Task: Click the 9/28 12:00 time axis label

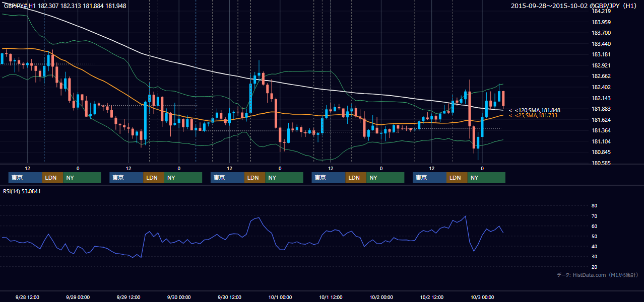Action: (x=27, y=297)
